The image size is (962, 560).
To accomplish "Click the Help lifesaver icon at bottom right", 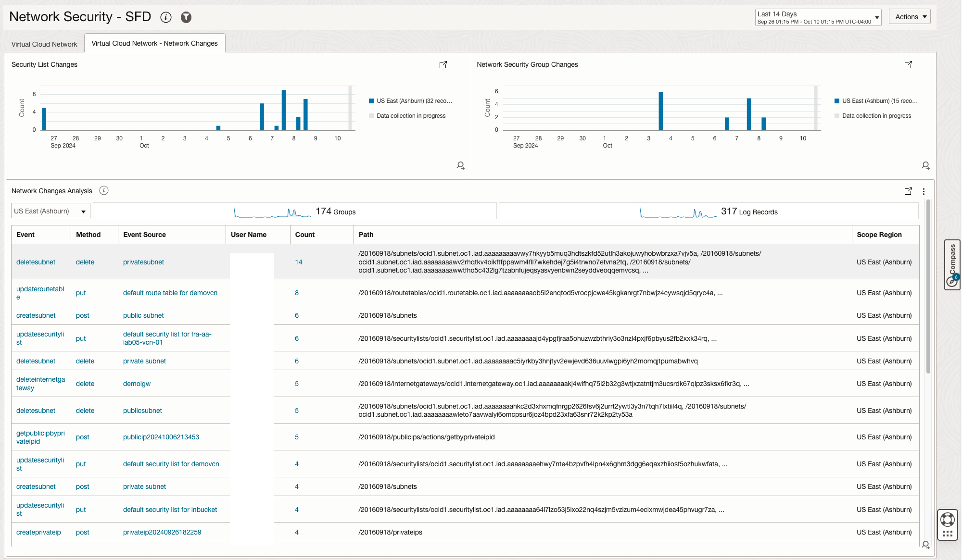I will coord(947,520).
